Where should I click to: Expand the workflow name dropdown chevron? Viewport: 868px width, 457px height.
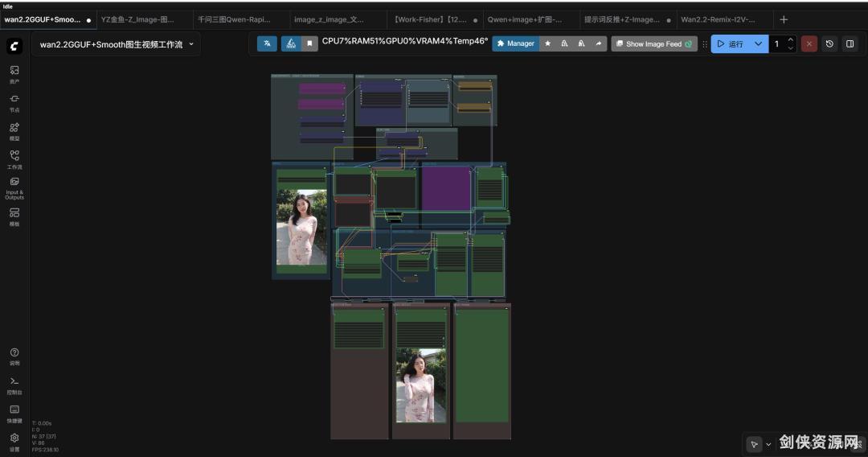[191, 44]
